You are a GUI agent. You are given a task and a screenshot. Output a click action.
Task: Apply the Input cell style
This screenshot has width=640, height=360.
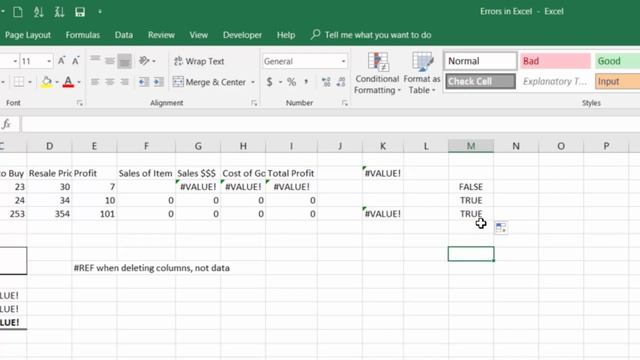click(617, 81)
